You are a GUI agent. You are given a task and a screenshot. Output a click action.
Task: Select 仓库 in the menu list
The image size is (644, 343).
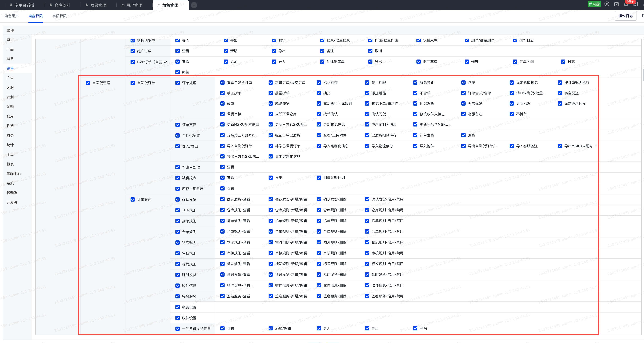click(x=10, y=116)
